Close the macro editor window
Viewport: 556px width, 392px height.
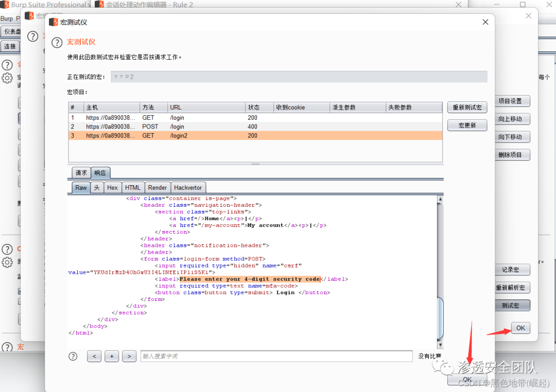(528, 16)
